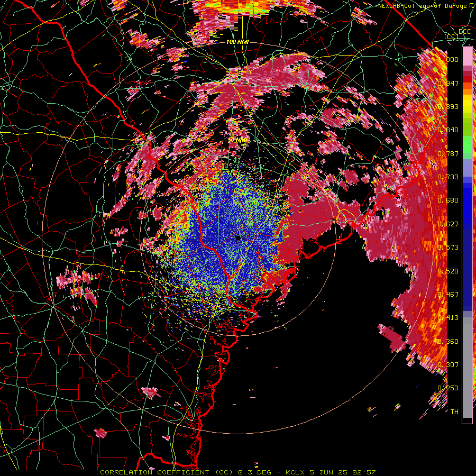Click the 0.573 value on the color scale

pyautogui.click(x=448, y=248)
